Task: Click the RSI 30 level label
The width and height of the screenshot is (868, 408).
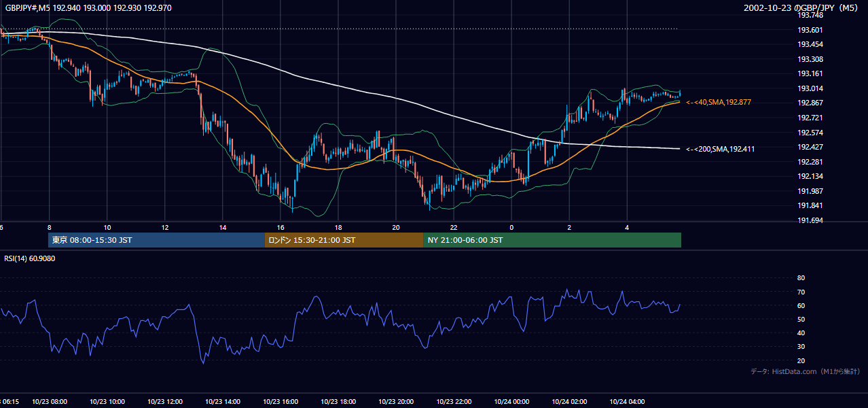Action: click(801, 347)
